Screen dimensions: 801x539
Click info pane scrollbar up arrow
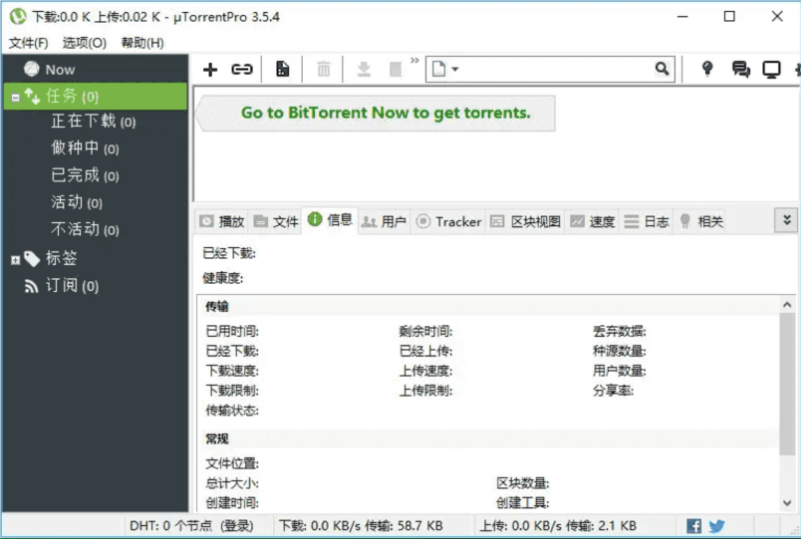coord(787,305)
